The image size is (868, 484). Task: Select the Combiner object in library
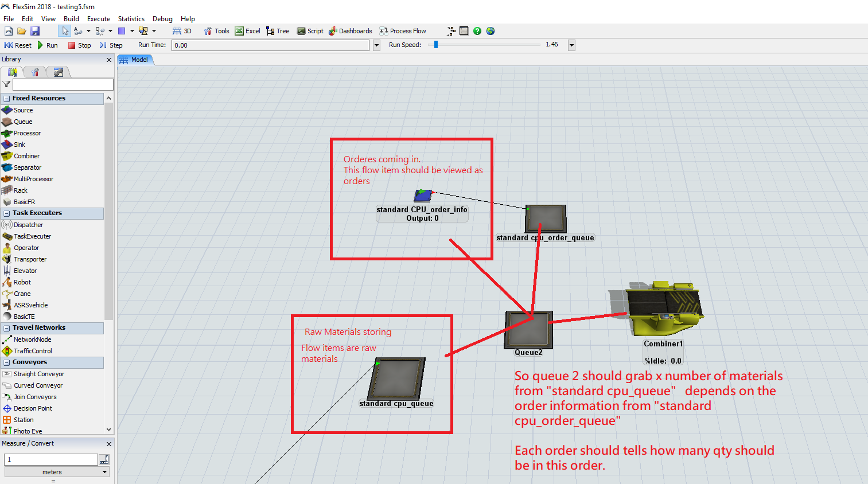tap(26, 156)
